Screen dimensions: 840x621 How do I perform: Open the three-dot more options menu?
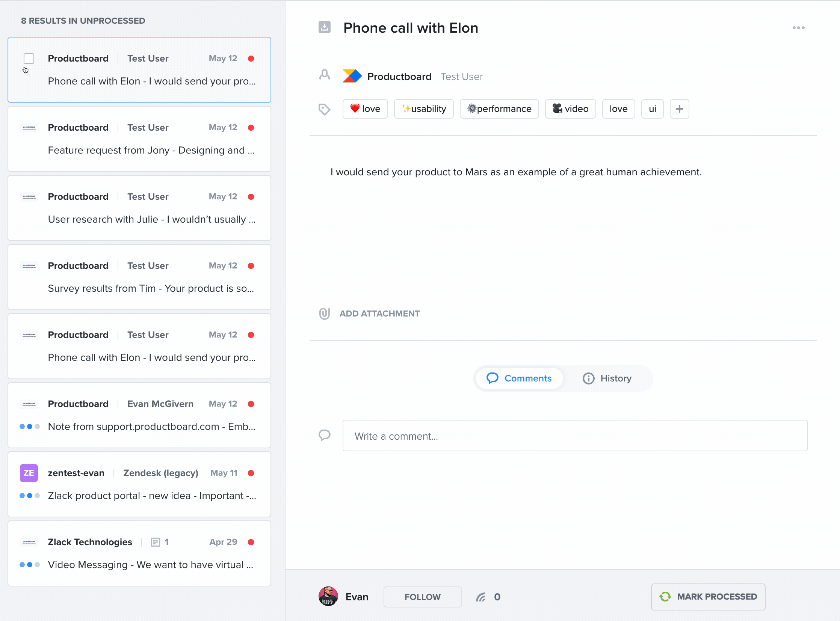click(798, 28)
